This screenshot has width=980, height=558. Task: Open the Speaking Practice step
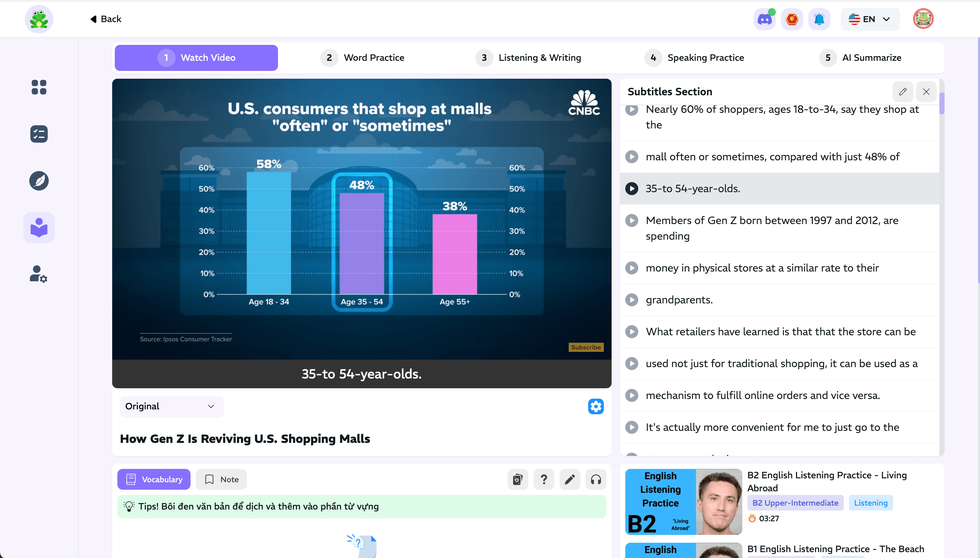point(694,58)
